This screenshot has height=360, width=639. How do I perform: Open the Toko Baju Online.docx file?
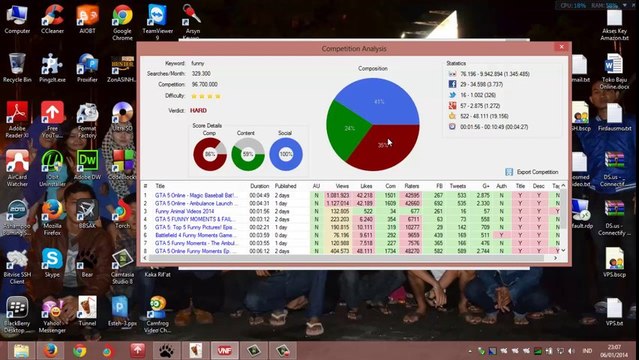[x=614, y=71]
